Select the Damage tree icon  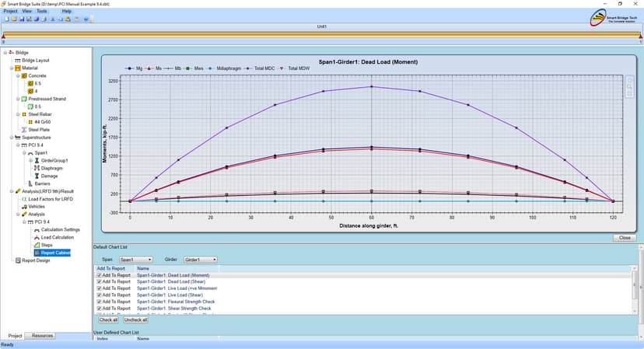click(37, 176)
